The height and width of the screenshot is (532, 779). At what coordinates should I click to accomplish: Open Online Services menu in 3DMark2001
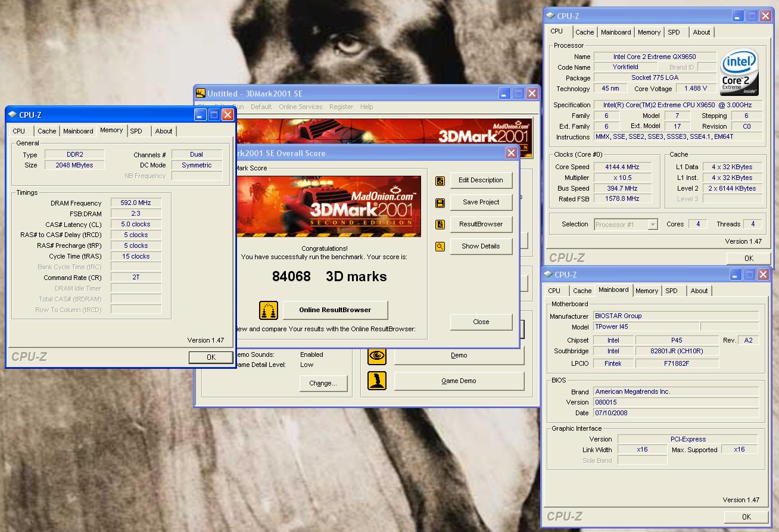[300, 107]
